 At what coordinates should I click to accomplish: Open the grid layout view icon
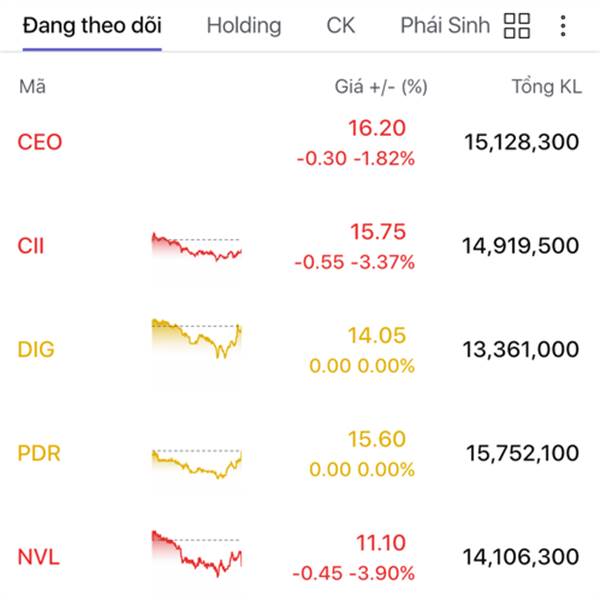coord(517,26)
